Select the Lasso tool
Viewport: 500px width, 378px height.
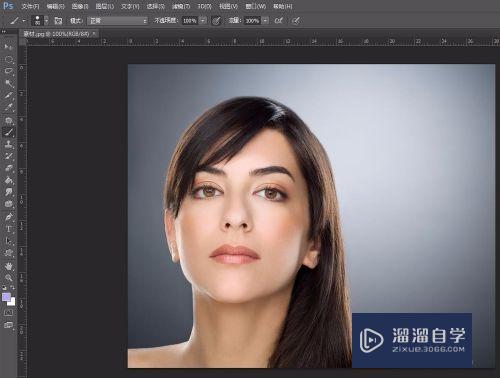9,71
